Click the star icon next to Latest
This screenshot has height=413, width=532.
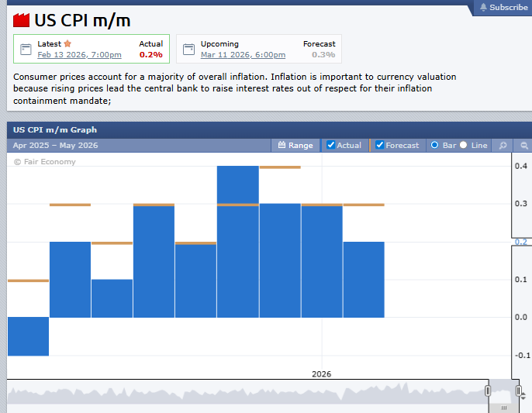click(x=67, y=43)
